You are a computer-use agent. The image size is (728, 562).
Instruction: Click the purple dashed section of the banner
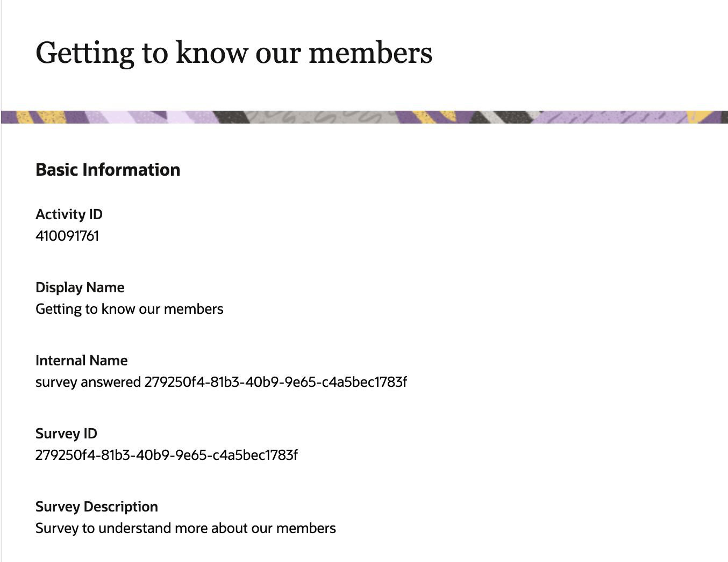coord(618,117)
